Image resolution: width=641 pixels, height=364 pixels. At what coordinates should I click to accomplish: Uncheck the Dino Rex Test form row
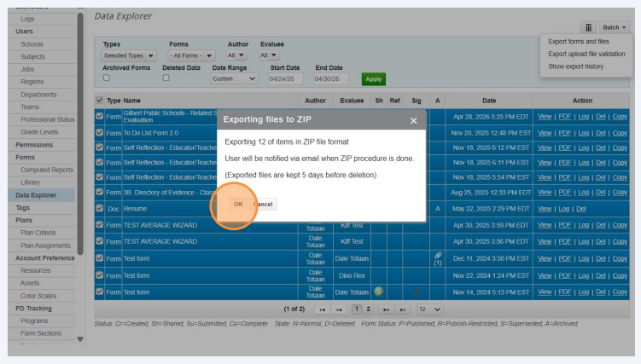pyautogui.click(x=99, y=275)
